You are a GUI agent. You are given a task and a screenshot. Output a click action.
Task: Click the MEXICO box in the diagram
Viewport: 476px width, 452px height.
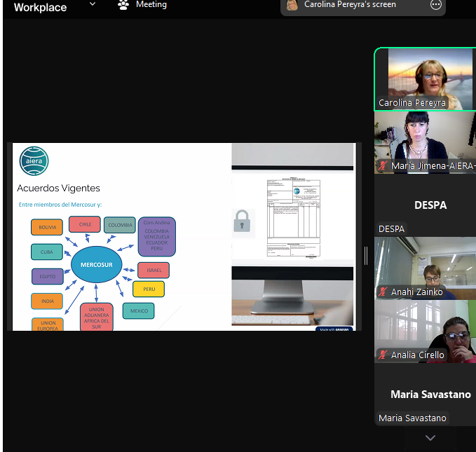139,311
